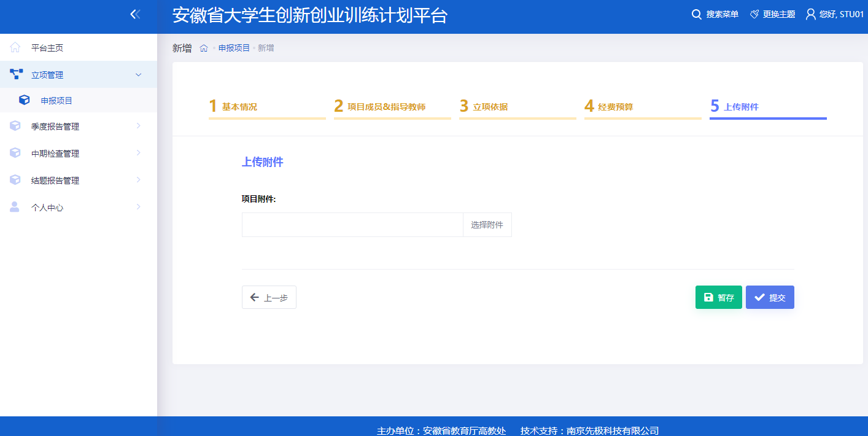Expand the 个人中心 submenu arrow
Viewport: 868px width, 436px height.
[138, 208]
